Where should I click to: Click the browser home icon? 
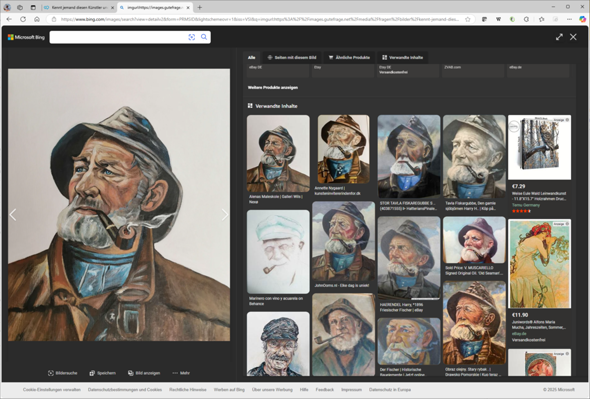[37, 19]
